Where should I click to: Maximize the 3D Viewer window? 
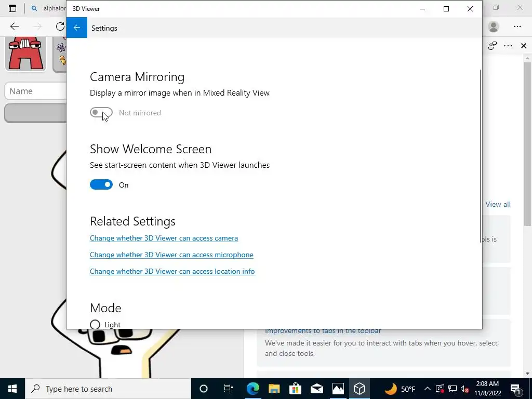(x=446, y=9)
